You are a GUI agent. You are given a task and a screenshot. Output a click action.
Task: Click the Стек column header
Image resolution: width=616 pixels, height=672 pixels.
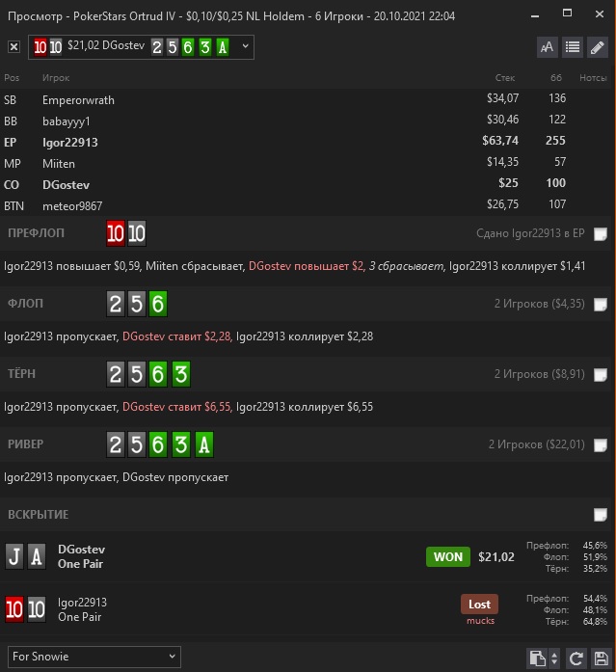(505, 78)
